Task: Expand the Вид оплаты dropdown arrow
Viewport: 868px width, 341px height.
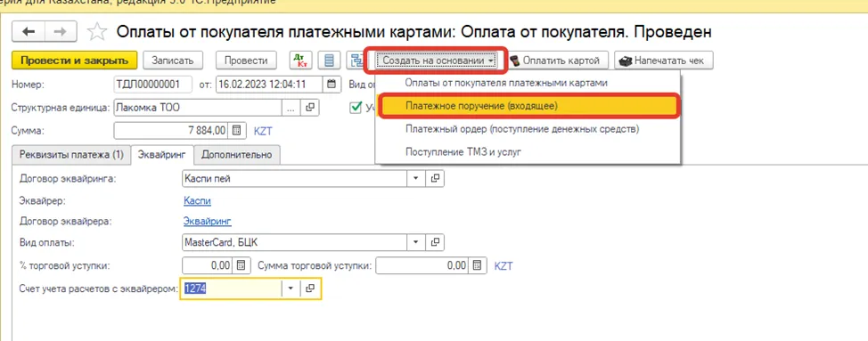Action: [416, 242]
